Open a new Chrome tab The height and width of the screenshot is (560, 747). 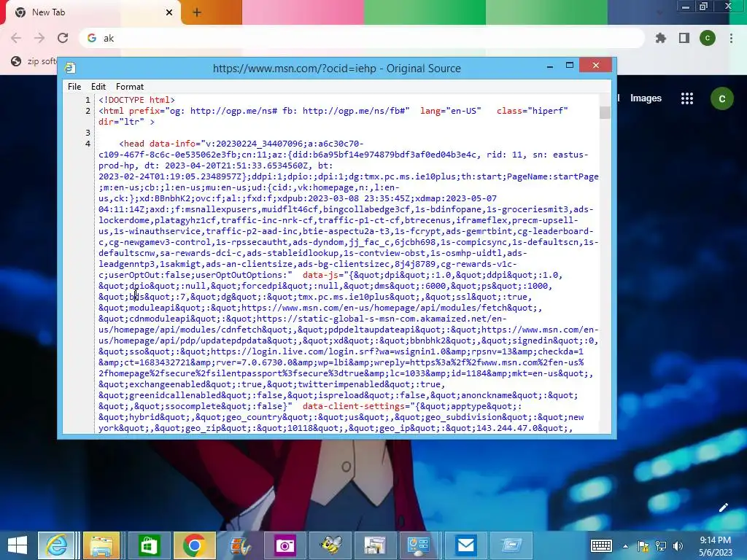coord(197,12)
